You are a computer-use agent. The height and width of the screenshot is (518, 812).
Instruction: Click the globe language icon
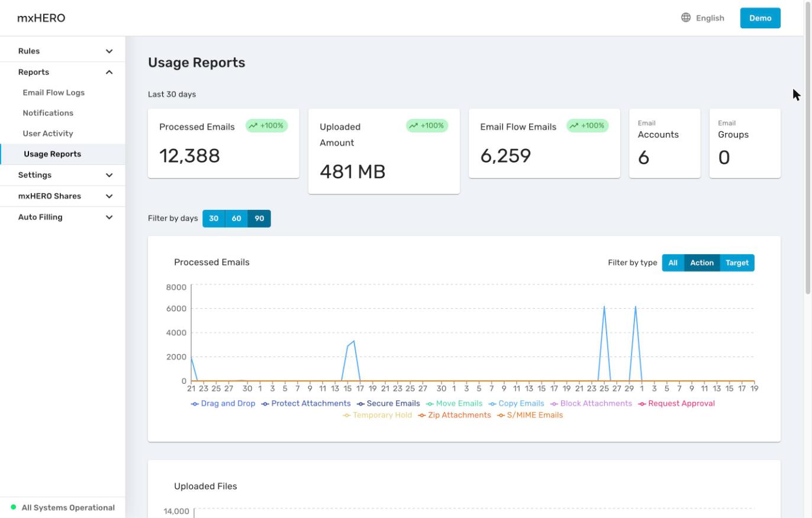point(686,18)
